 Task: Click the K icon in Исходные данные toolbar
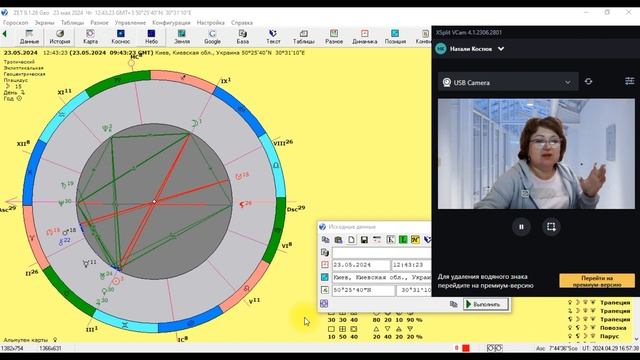click(x=390, y=240)
